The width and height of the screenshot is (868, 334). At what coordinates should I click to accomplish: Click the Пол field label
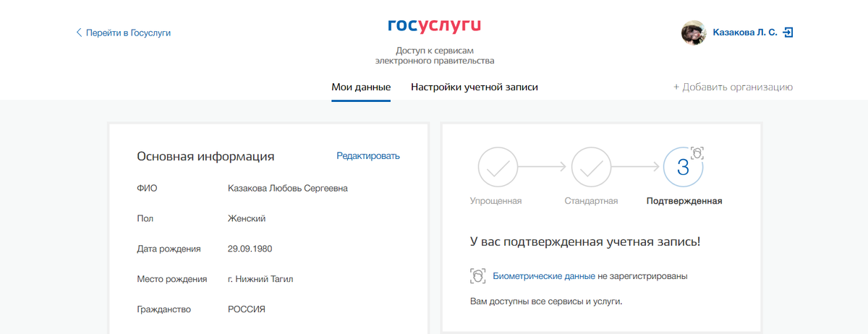[145, 219]
